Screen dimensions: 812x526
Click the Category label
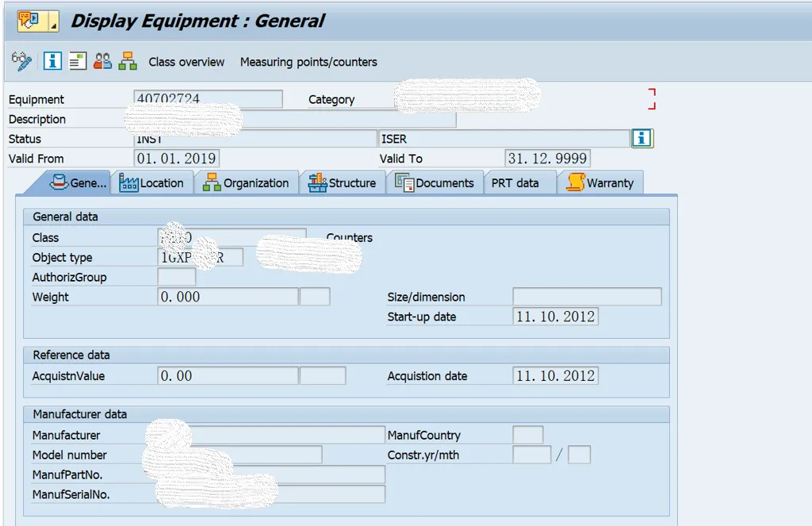pos(331,99)
